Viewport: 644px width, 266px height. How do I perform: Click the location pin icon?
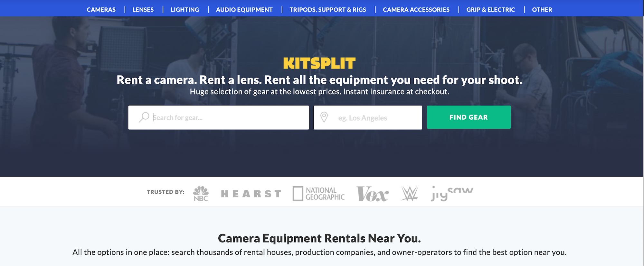(x=324, y=117)
